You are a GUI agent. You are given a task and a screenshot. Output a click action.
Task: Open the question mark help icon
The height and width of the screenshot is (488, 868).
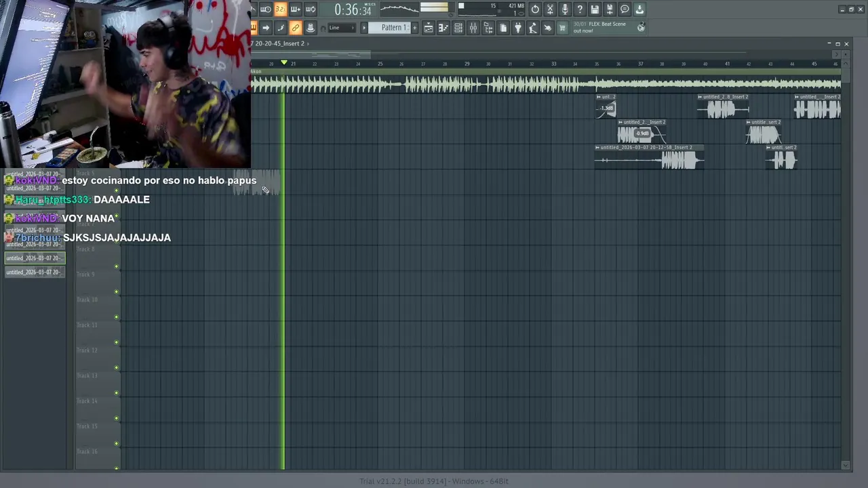click(x=580, y=9)
